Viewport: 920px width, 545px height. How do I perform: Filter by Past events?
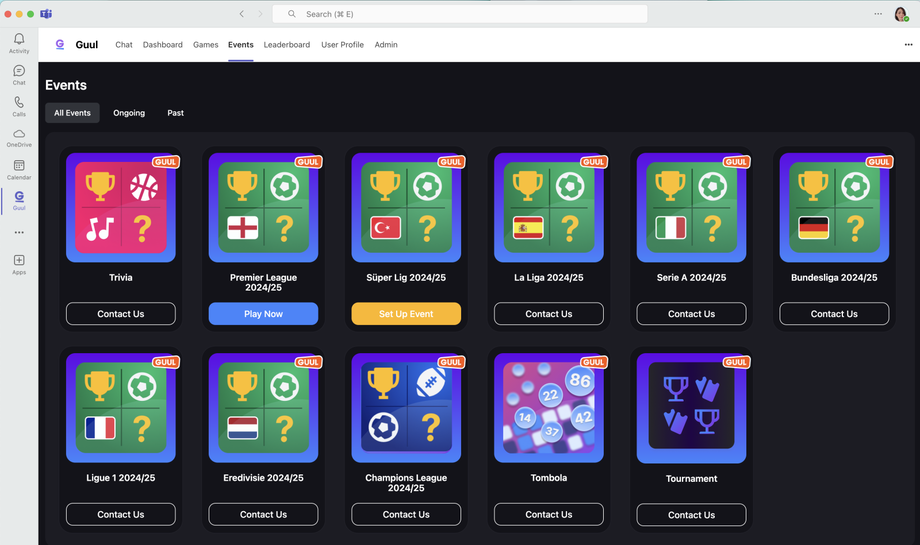pyautogui.click(x=175, y=113)
